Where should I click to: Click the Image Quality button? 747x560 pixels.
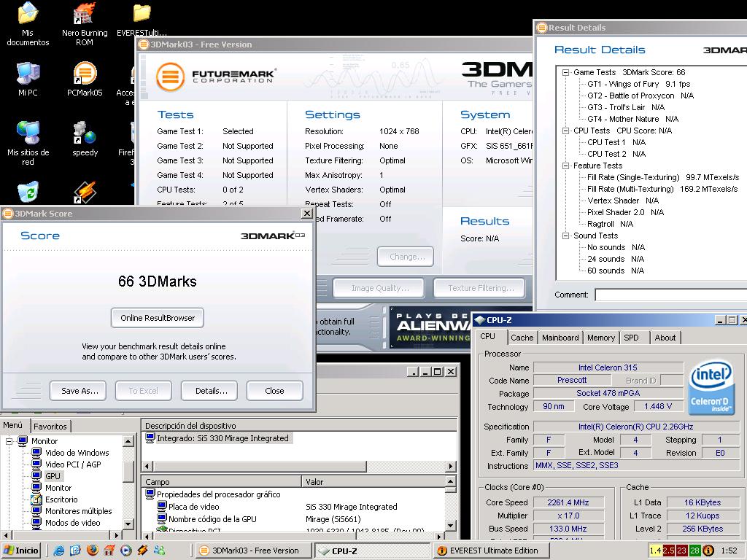click(x=379, y=288)
